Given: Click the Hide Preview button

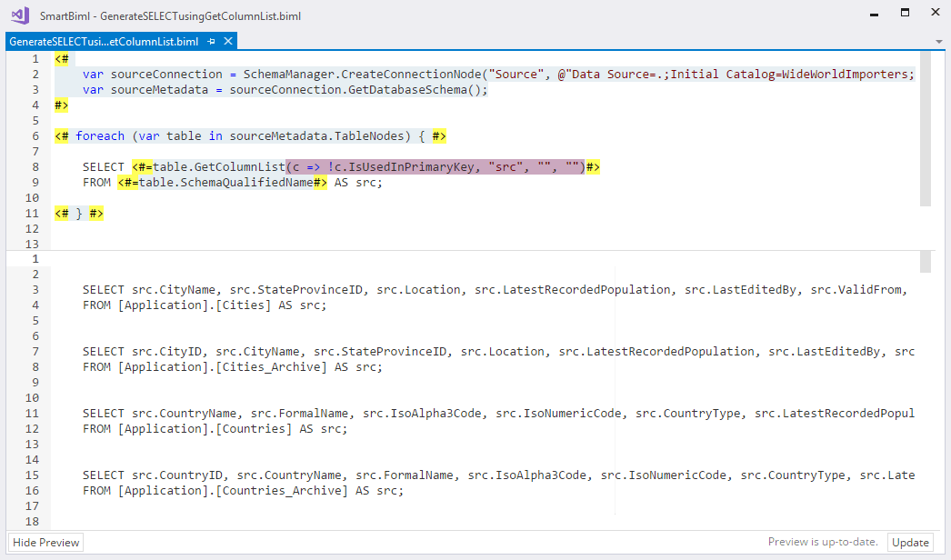Looking at the screenshot, I should coord(46,543).
